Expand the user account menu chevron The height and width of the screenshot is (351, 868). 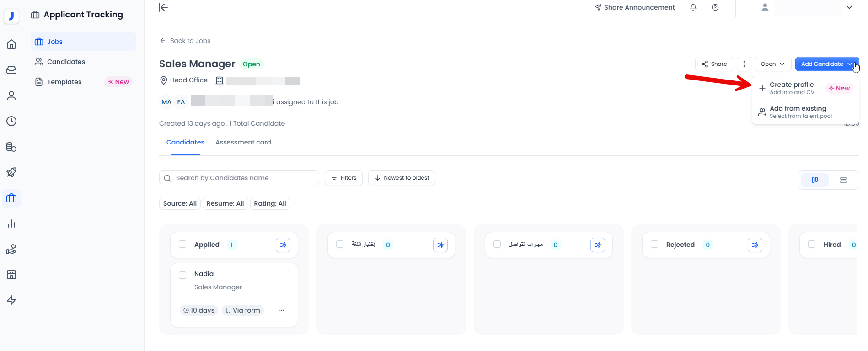point(849,7)
